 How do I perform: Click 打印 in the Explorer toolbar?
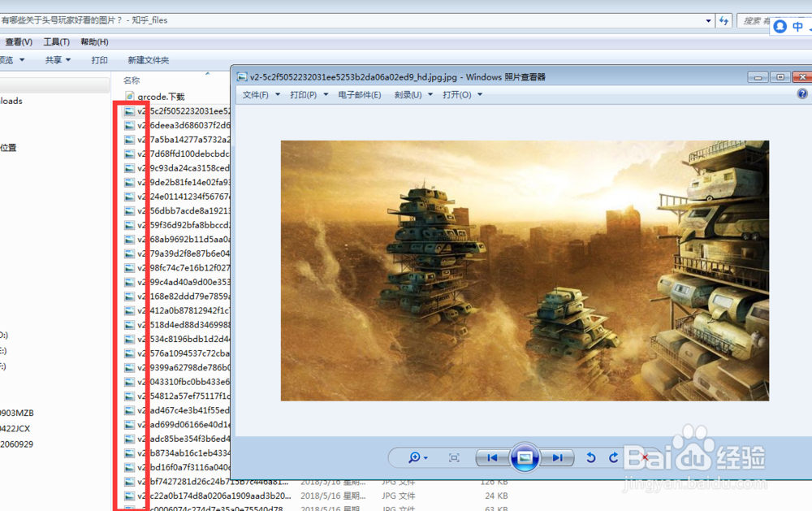[x=99, y=60]
